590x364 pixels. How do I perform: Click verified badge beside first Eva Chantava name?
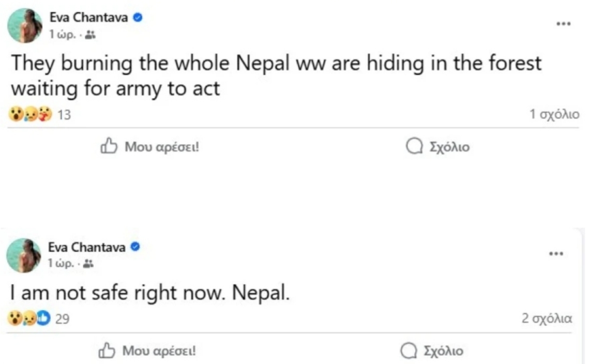138,17
